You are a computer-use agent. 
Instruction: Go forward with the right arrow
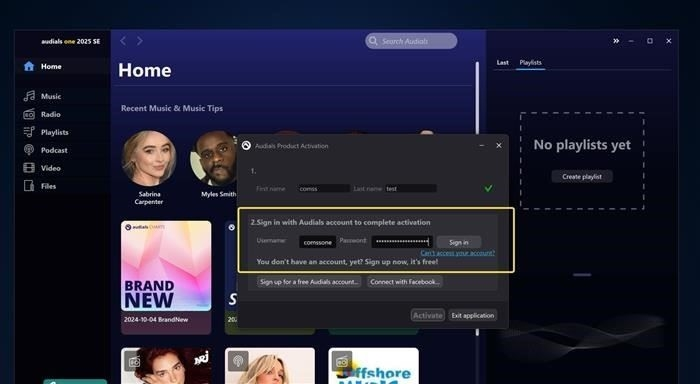(x=140, y=41)
